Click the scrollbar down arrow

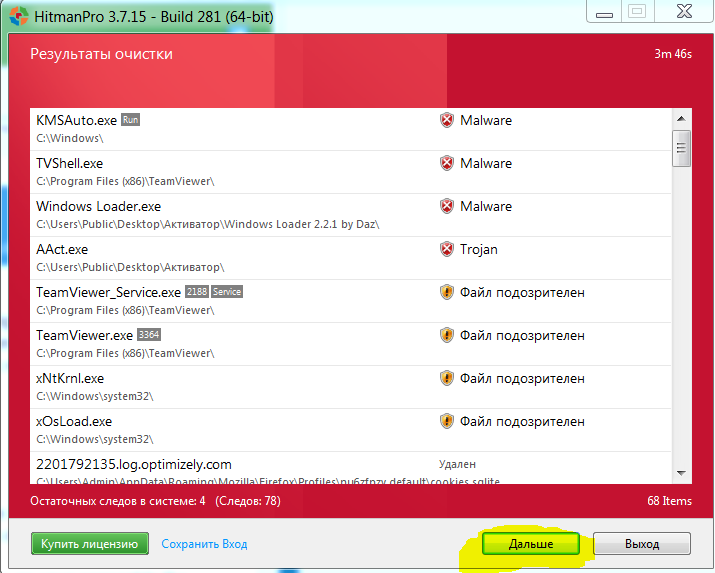[x=681, y=473]
